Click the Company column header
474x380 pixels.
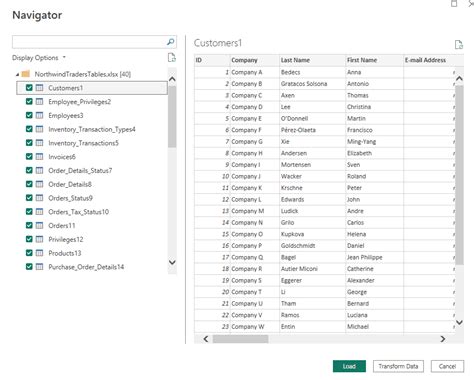point(255,60)
